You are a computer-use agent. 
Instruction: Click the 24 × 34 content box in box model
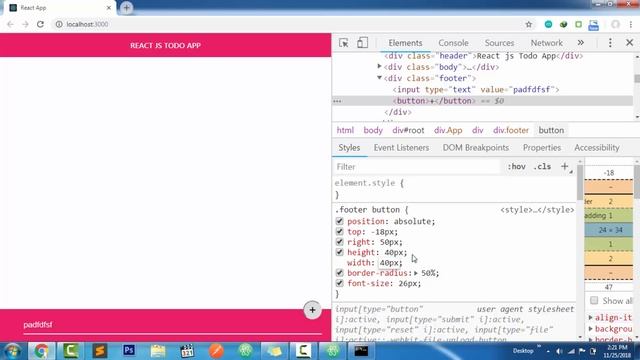coord(610,230)
